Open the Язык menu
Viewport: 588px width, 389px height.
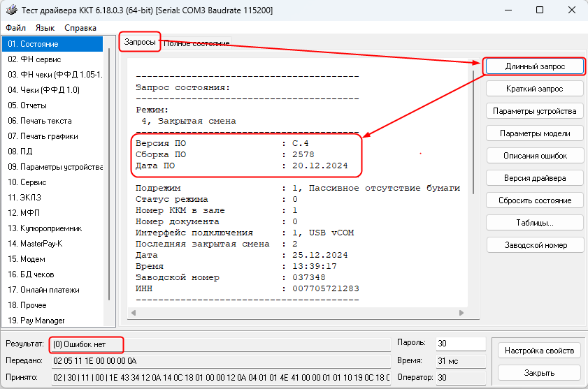click(45, 28)
